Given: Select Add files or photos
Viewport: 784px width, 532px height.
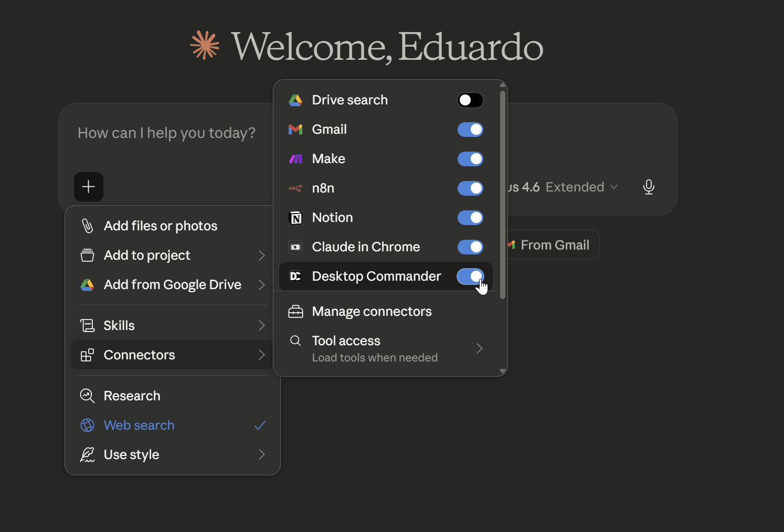Looking at the screenshot, I should [x=160, y=226].
